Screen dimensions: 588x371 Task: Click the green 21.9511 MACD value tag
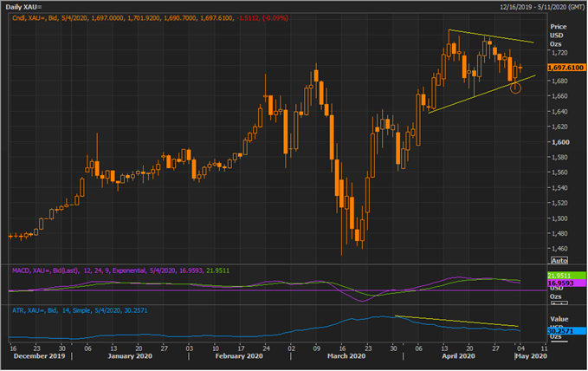pyautogui.click(x=566, y=276)
